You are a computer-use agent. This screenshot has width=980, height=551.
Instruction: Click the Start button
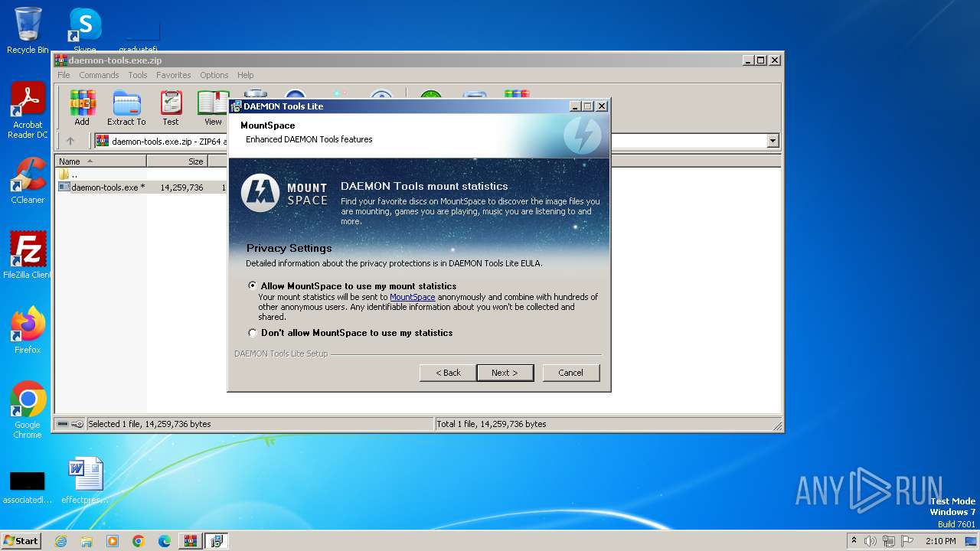click(21, 541)
